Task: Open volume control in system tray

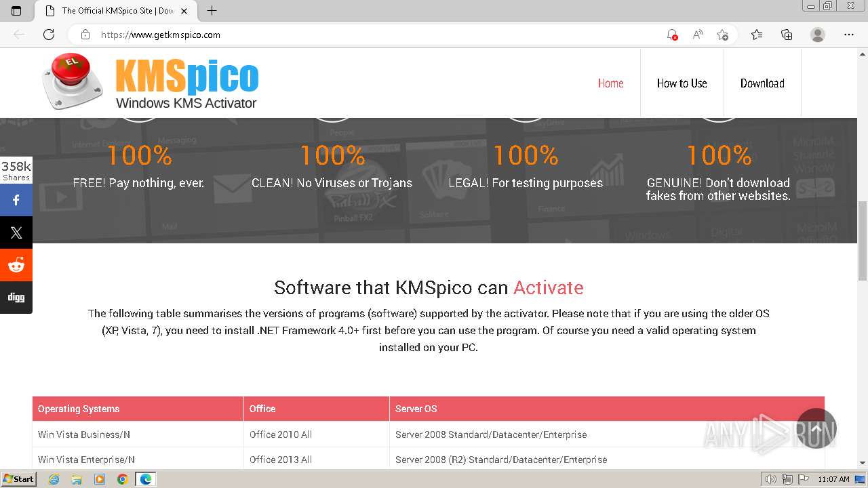Action: click(x=771, y=479)
